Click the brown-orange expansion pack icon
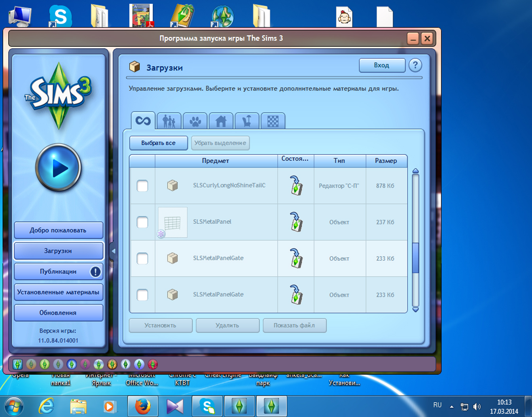Image resolution: width=532 pixels, height=417 pixels. pos(112,364)
